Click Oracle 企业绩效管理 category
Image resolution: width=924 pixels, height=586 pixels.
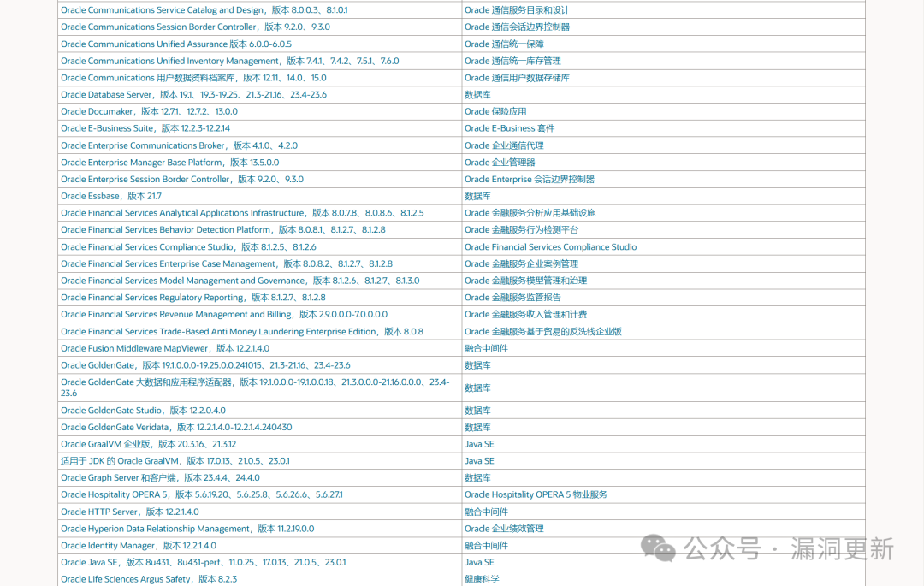[x=504, y=529]
